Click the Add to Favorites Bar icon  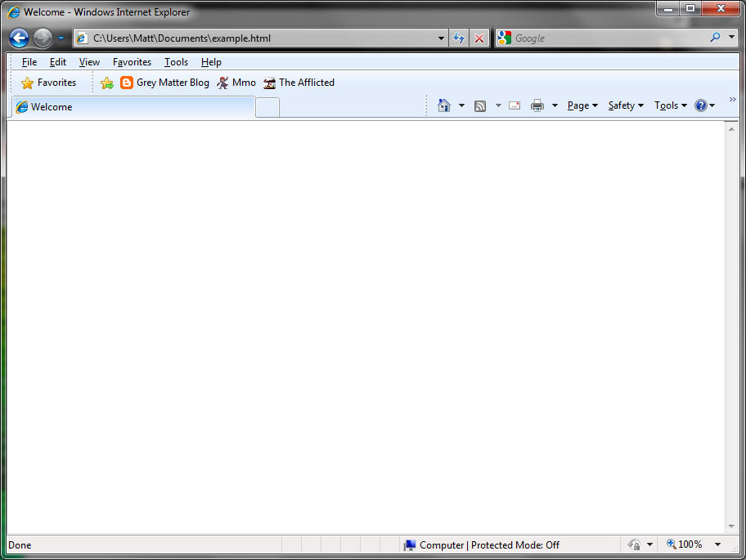pyautogui.click(x=107, y=83)
